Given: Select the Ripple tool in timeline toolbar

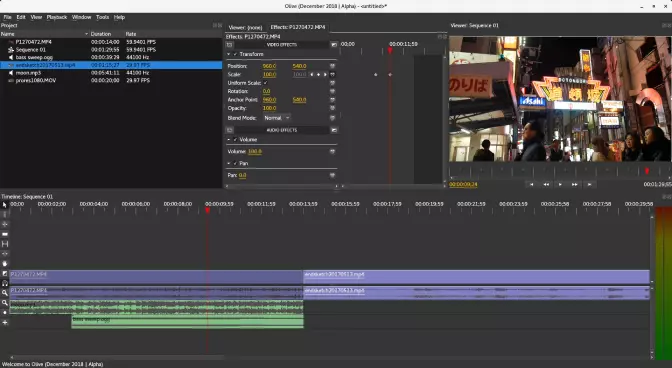Looking at the screenshot, I should (x=5, y=224).
